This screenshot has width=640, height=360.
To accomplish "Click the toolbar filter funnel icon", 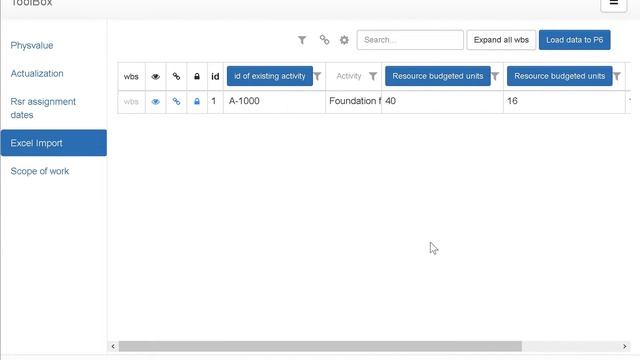I will point(302,40).
